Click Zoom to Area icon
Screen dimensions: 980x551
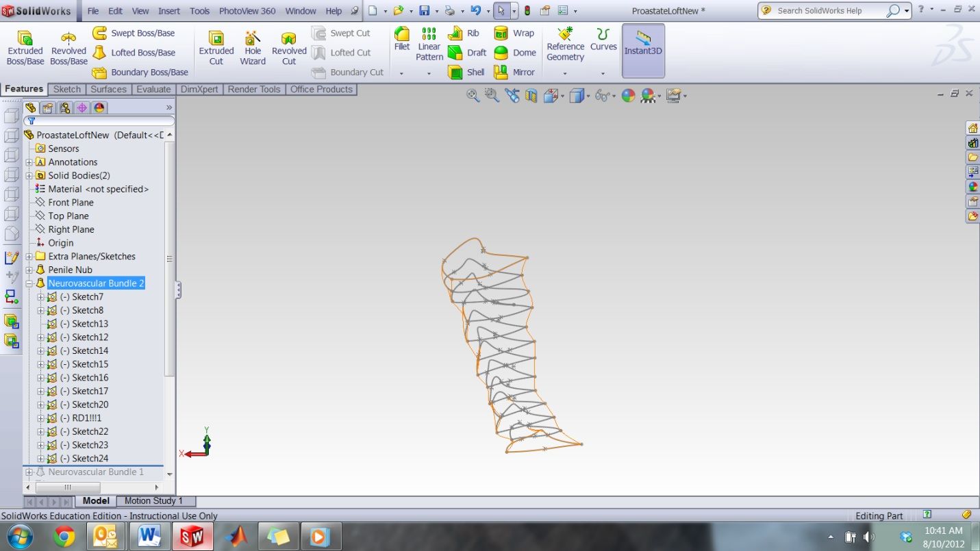click(492, 96)
